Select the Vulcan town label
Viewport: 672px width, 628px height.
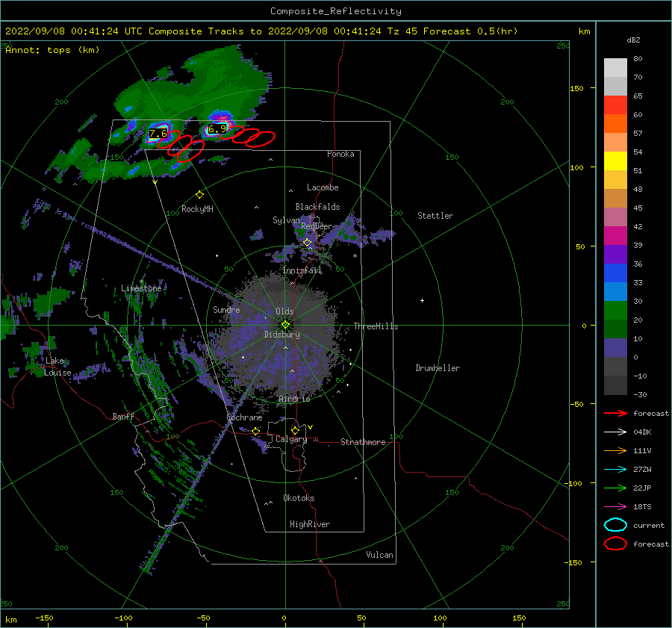pos(379,555)
